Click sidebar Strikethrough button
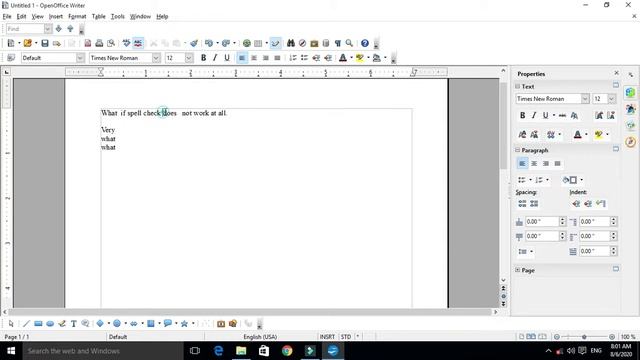Viewport: 640px width, 360px height. [x=562, y=116]
